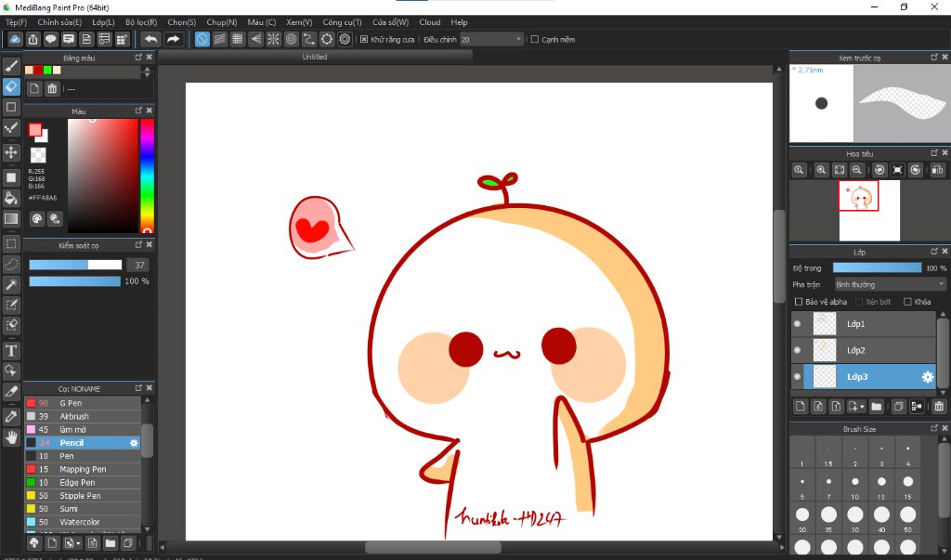Open Pha trộn blending mode dropdown

click(890, 284)
